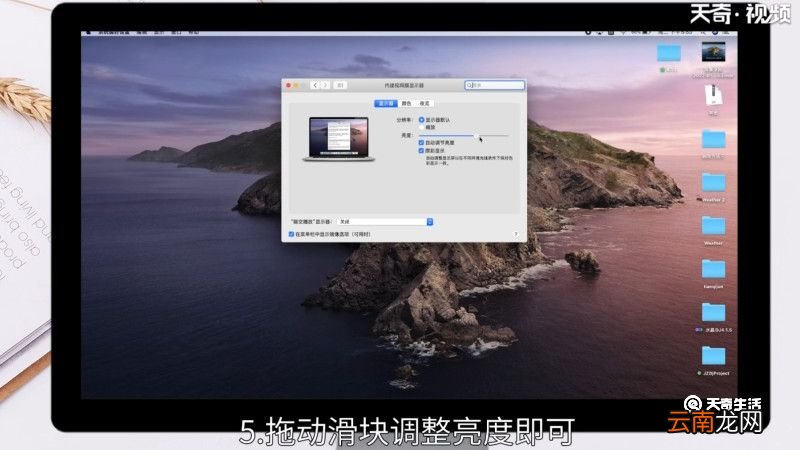Go back in System Preferences
Viewport: 800px width, 450px height.
coord(315,85)
